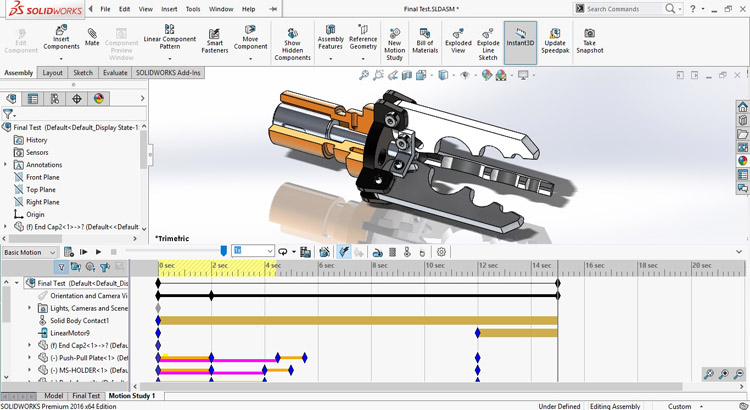This screenshot has width=750, height=410.
Task: Open the Insert menu
Action: tap(169, 9)
